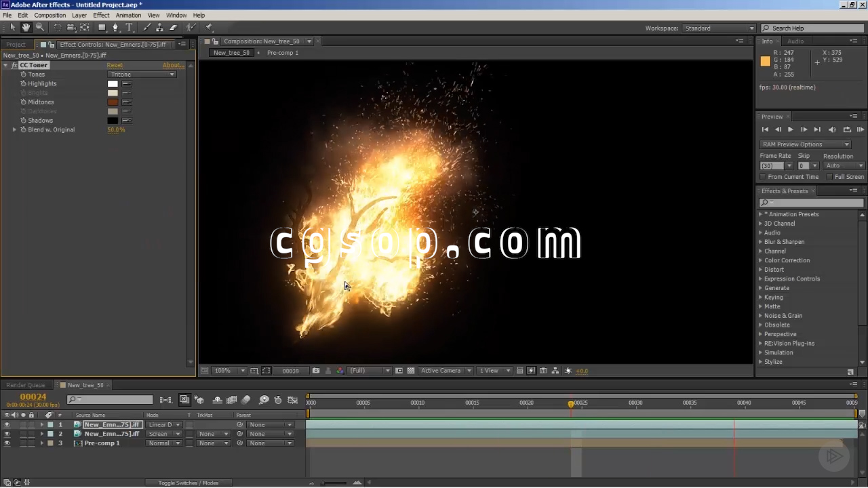
Task: Enable From Current Time checkbox
Action: 763,177
